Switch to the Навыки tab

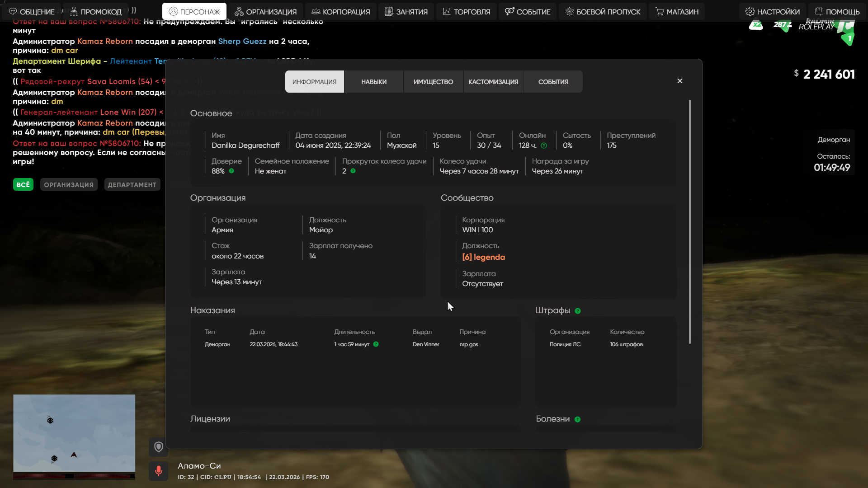374,82
